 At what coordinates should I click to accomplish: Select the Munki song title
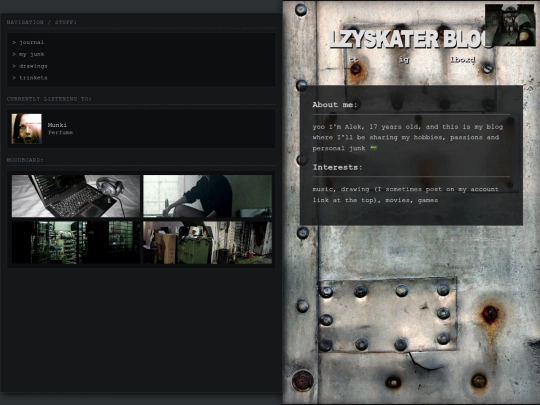tap(57, 125)
